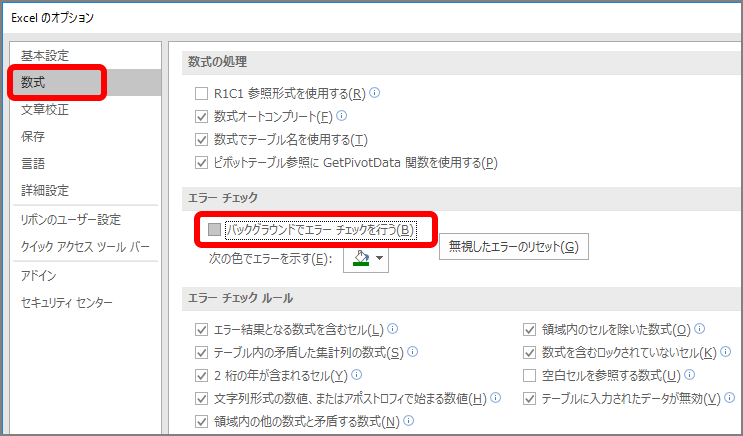Click info icon after アポストロフィで始まる数値
The image size is (743, 436).
tap(496, 398)
